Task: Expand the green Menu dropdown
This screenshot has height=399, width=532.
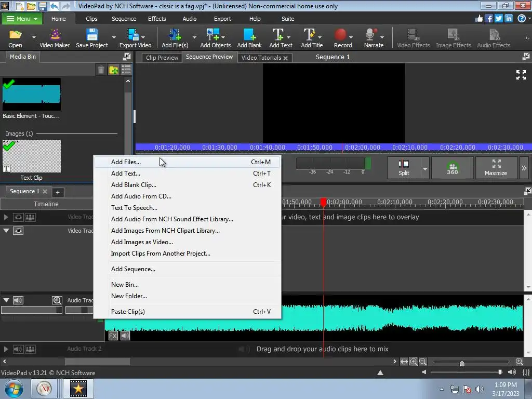Action: tap(22, 19)
